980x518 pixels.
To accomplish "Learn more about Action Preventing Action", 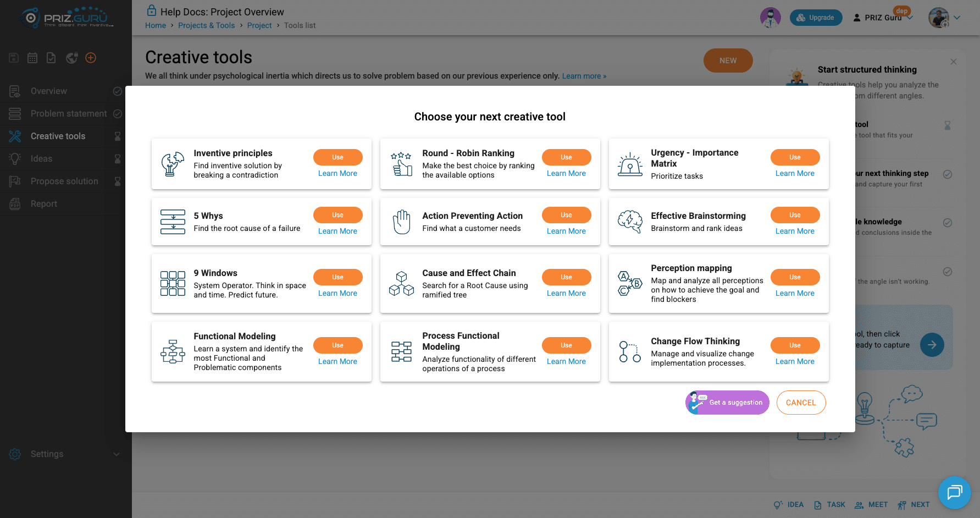I will tap(566, 231).
